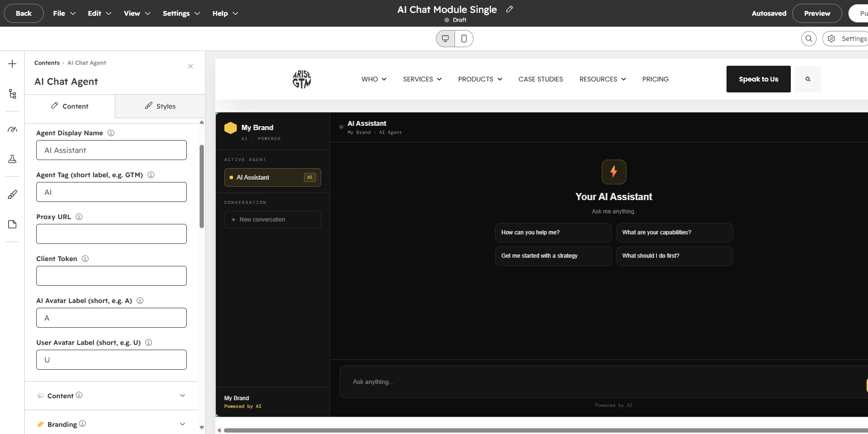Switch to the Styles tab
This screenshot has width=868, height=434.
tap(161, 106)
